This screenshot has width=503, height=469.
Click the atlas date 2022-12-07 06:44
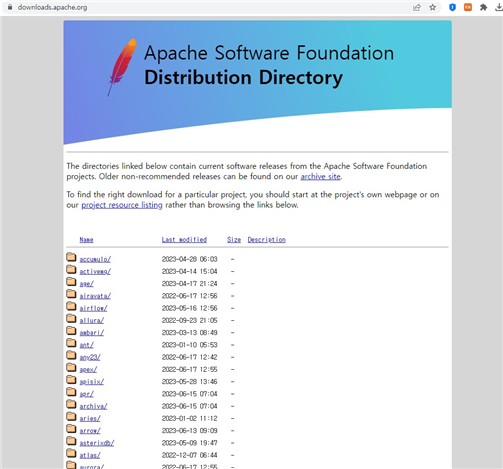coord(189,455)
